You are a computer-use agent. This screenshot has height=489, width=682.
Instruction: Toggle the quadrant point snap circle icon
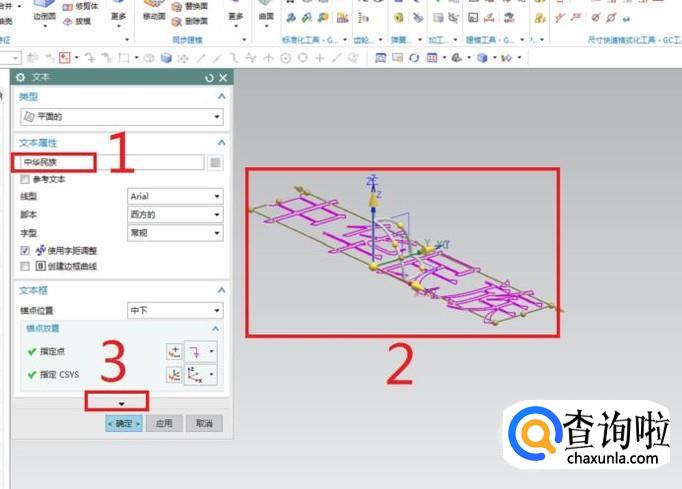pos(303,57)
